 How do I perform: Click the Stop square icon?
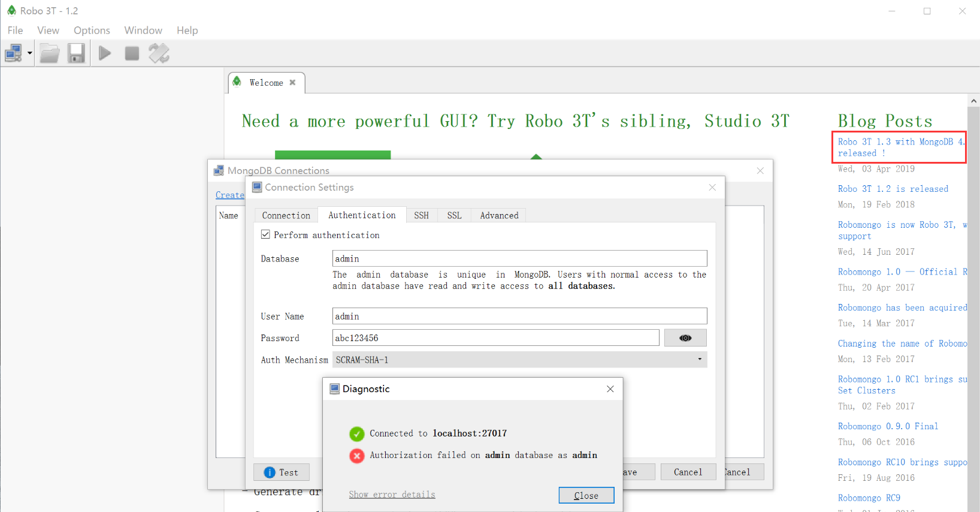click(x=132, y=53)
